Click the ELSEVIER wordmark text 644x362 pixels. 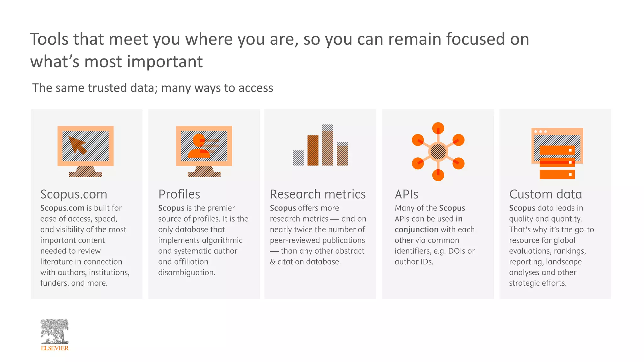55,348
